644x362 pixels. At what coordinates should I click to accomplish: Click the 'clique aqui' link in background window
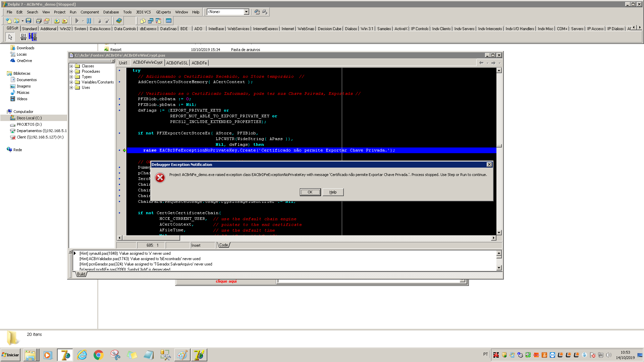pyautogui.click(x=226, y=281)
